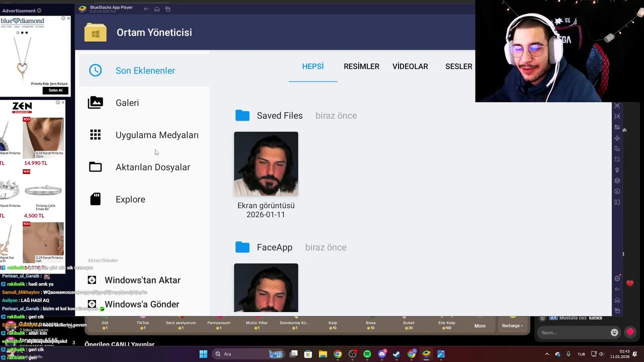Click the Son Eklenenler clock icon
Viewport: 644px width, 362px height.
[x=95, y=70]
